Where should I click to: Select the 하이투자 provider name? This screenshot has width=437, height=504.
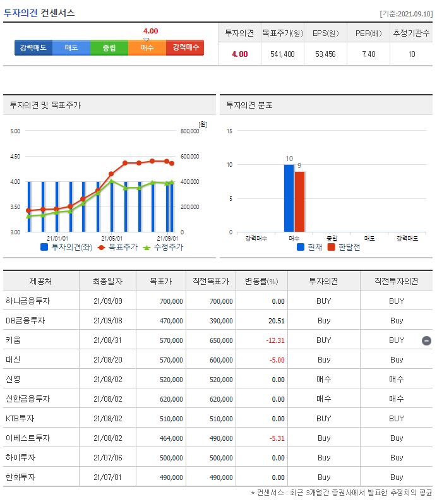(x=21, y=458)
